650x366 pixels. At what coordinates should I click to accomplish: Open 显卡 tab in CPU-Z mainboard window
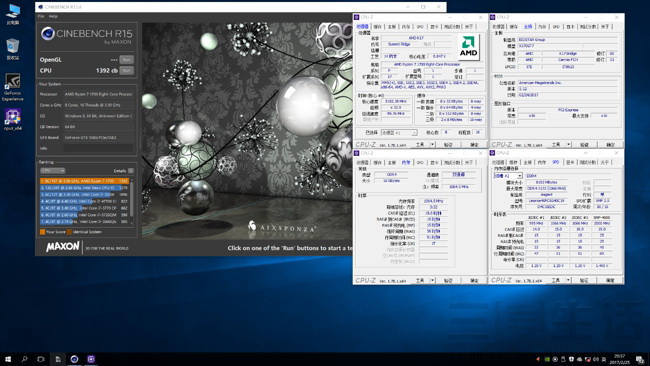[x=570, y=27]
